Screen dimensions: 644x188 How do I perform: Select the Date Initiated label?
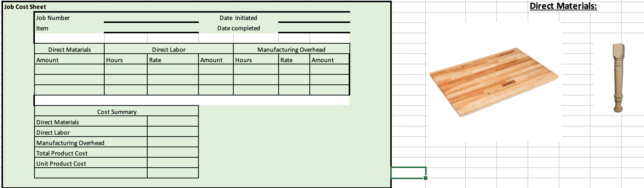click(238, 18)
